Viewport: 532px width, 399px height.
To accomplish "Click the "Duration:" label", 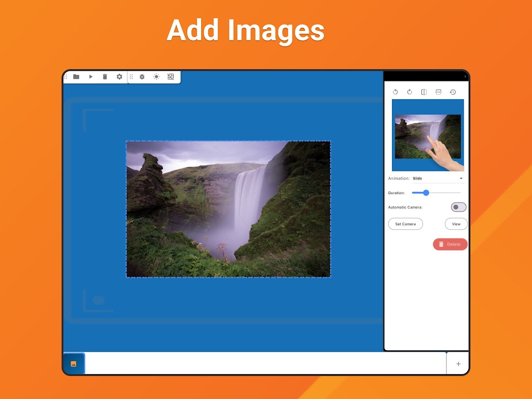I will click(397, 193).
